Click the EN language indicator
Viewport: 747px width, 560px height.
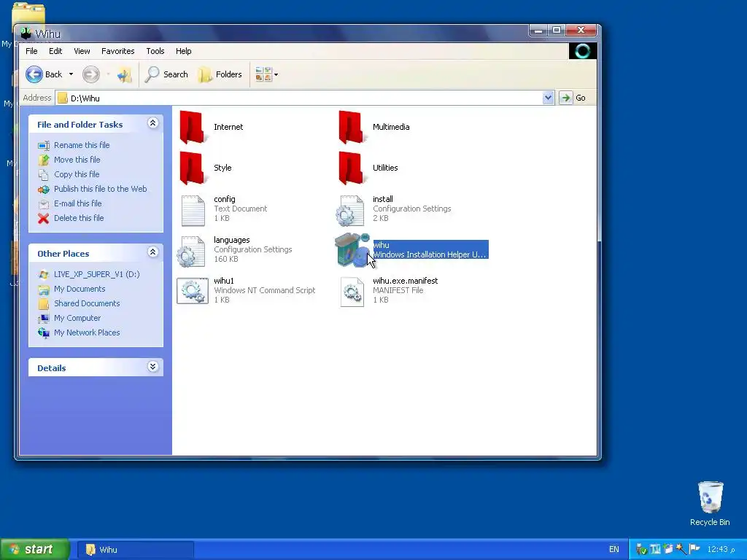614,549
